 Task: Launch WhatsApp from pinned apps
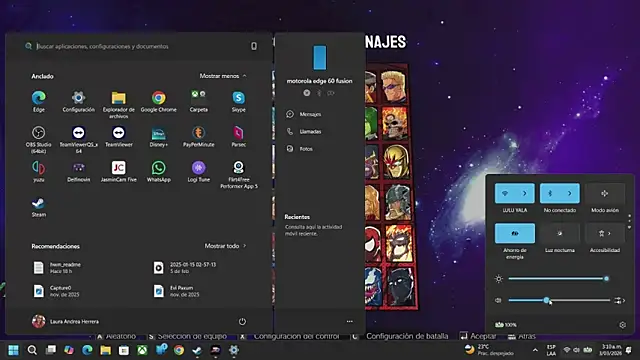(159, 171)
